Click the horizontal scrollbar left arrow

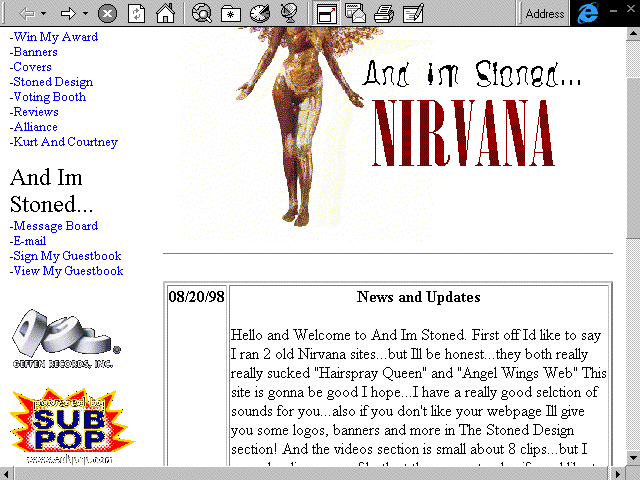(x=7, y=473)
